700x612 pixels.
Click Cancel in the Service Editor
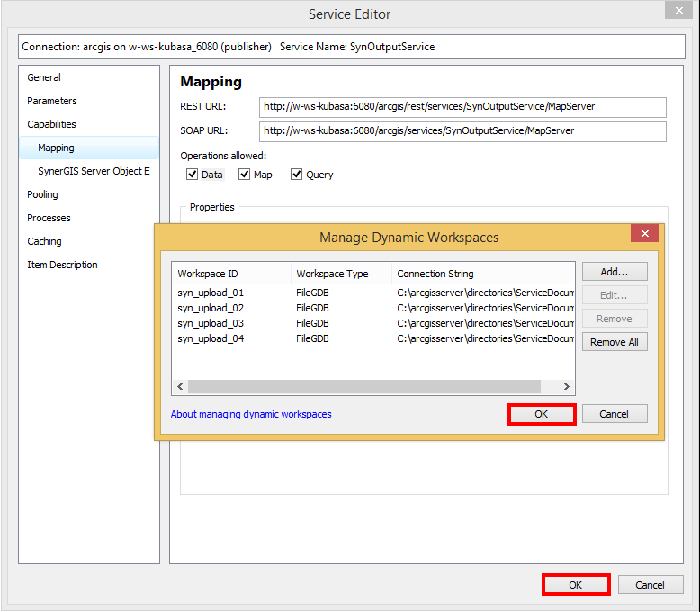[x=650, y=585]
